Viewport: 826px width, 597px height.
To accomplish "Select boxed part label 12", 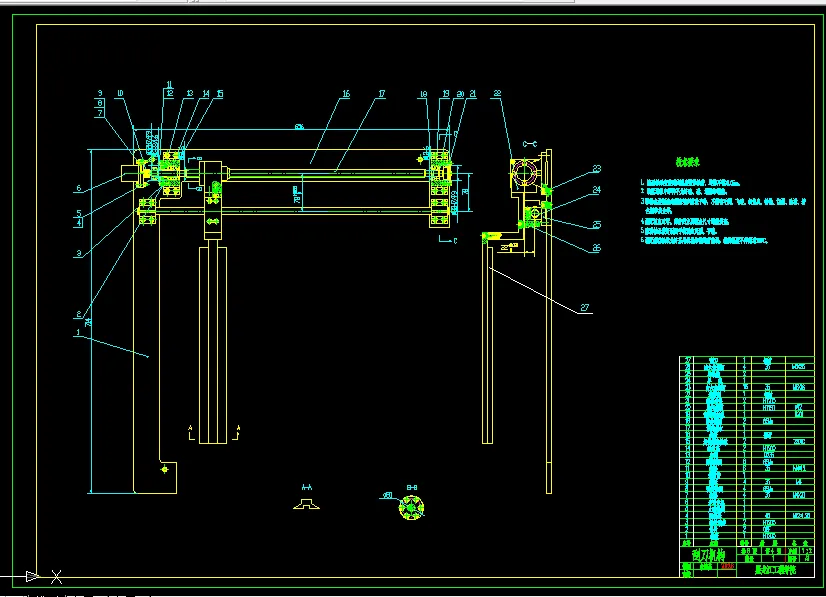I will coord(169,94).
